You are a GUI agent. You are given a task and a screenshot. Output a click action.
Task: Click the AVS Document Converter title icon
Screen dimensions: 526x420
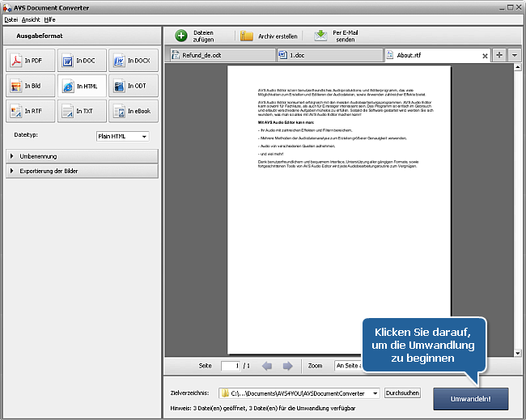pos(7,8)
